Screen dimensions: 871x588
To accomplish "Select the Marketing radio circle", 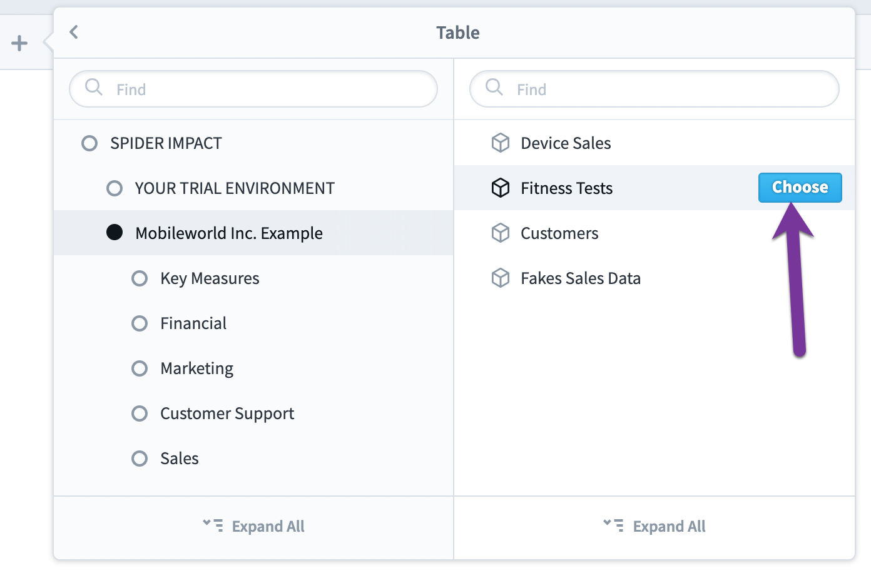I will (140, 368).
